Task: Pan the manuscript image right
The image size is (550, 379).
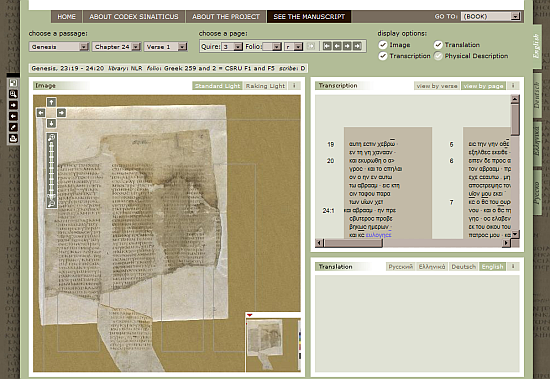Action: (x=61, y=113)
